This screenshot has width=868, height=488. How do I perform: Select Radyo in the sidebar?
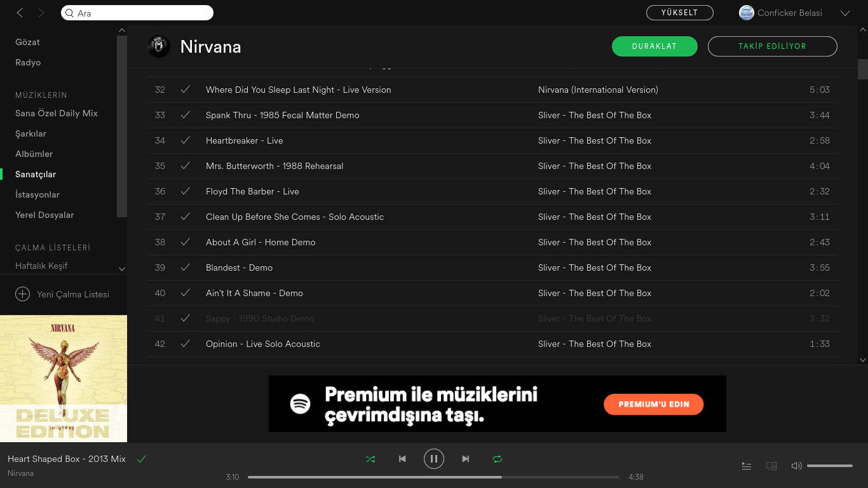click(28, 62)
